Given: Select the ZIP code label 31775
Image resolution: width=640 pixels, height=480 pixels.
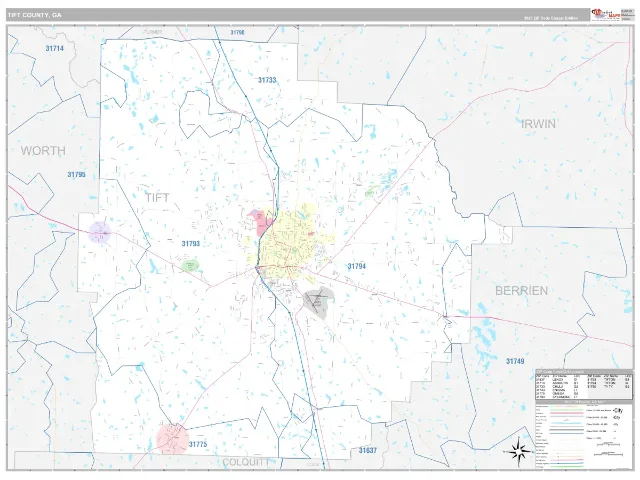Looking at the screenshot, I should coord(198,444).
